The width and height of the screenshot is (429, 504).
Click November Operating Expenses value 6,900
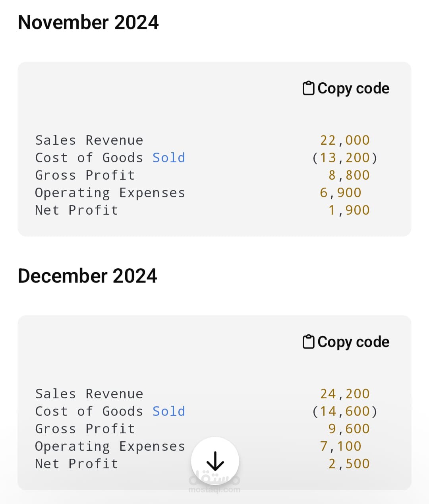pyautogui.click(x=340, y=193)
